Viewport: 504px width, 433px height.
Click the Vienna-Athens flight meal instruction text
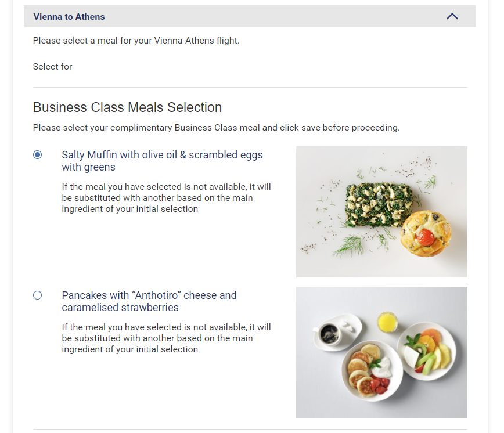[x=136, y=41]
